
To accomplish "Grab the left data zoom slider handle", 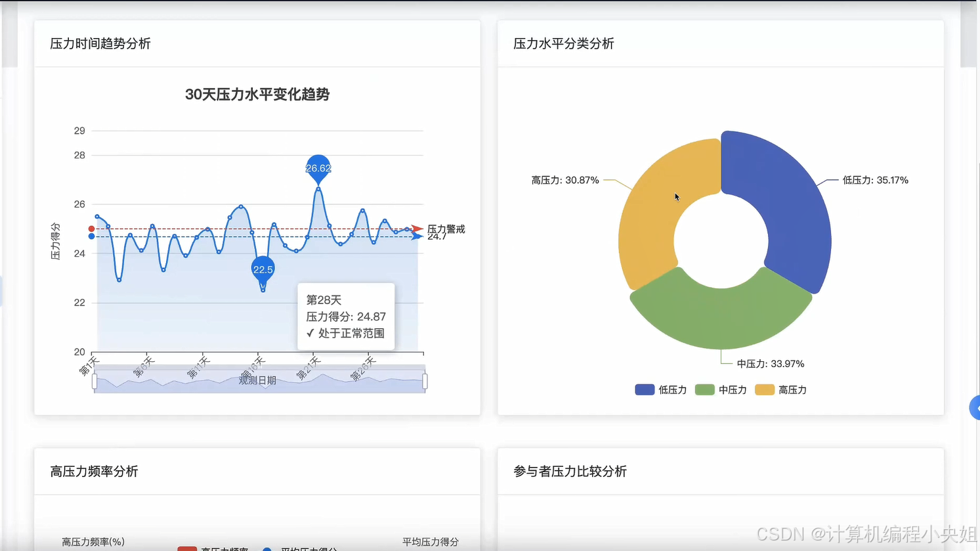I will (x=95, y=381).
